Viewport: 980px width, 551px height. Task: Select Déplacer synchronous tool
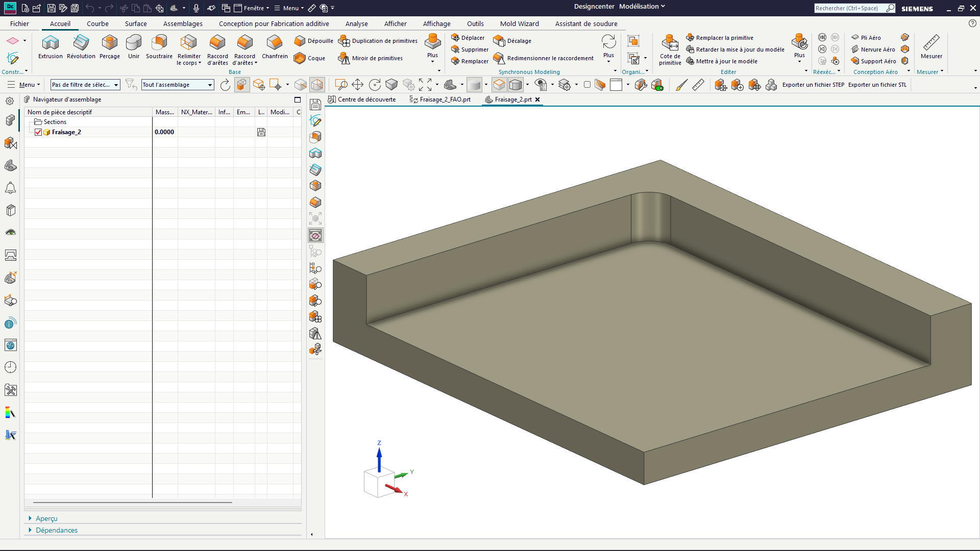click(468, 38)
